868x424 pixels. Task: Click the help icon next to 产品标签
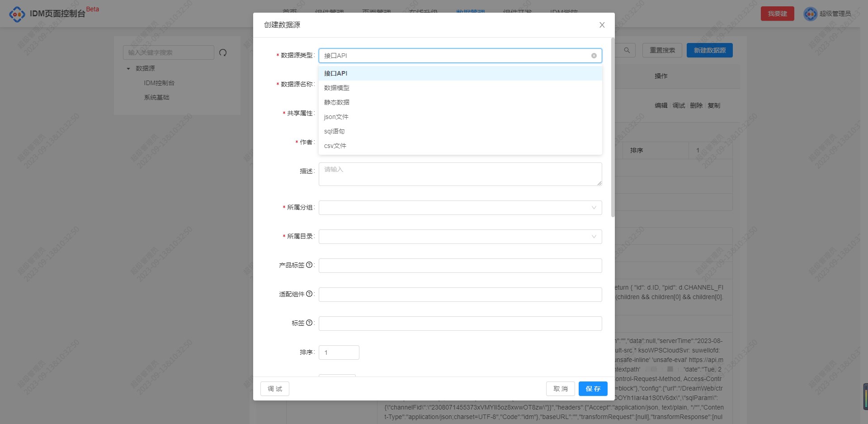(x=309, y=265)
